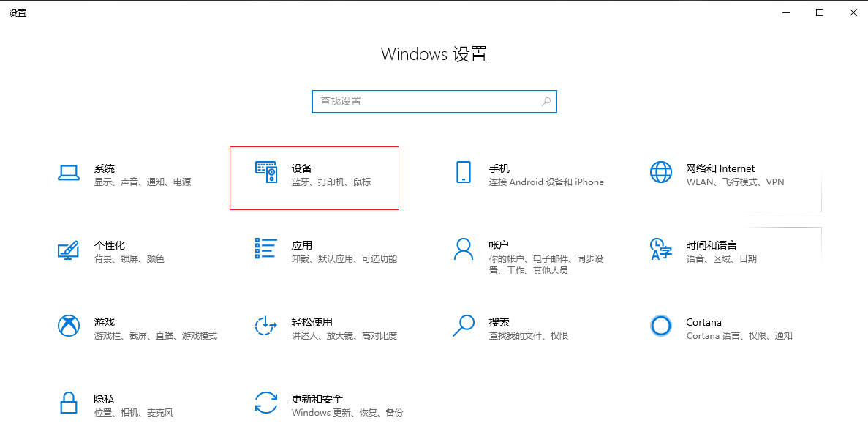Click the Search (搜索) magnifier category icon
The width and height of the screenshot is (868, 437).
pos(463,326)
